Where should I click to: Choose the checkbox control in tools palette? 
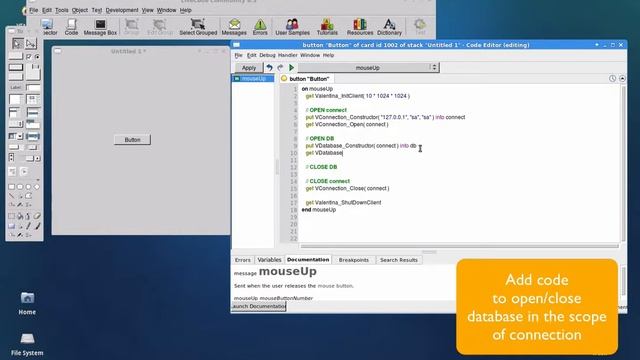[x=29, y=56]
